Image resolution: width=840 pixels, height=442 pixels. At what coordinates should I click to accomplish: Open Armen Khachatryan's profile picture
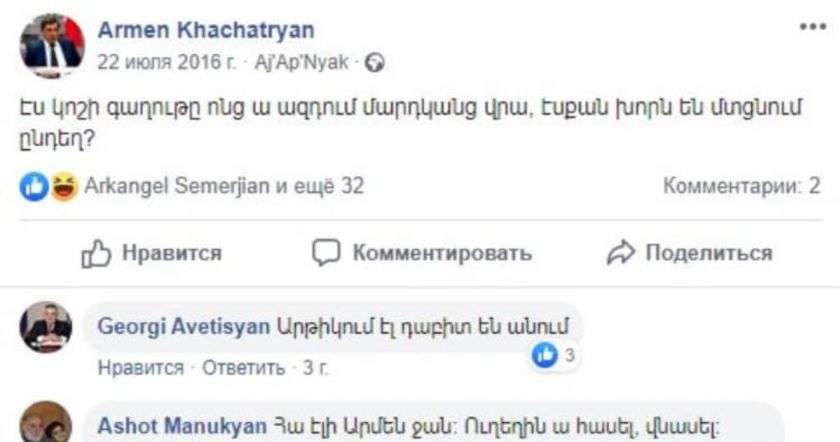51,43
